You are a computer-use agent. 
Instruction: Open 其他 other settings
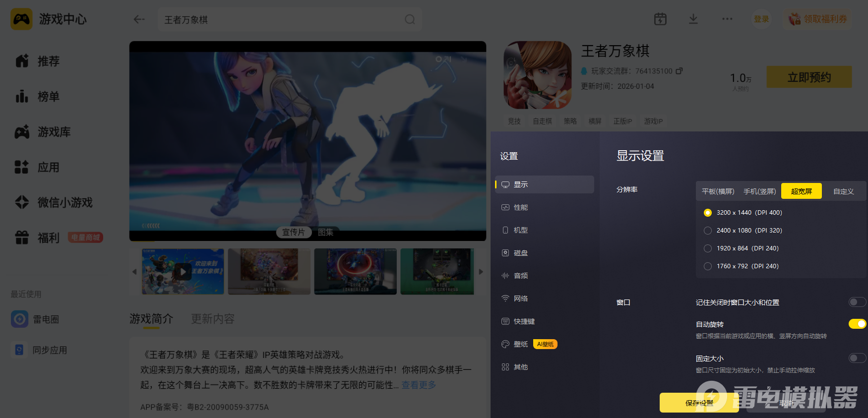pyautogui.click(x=545, y=367)
